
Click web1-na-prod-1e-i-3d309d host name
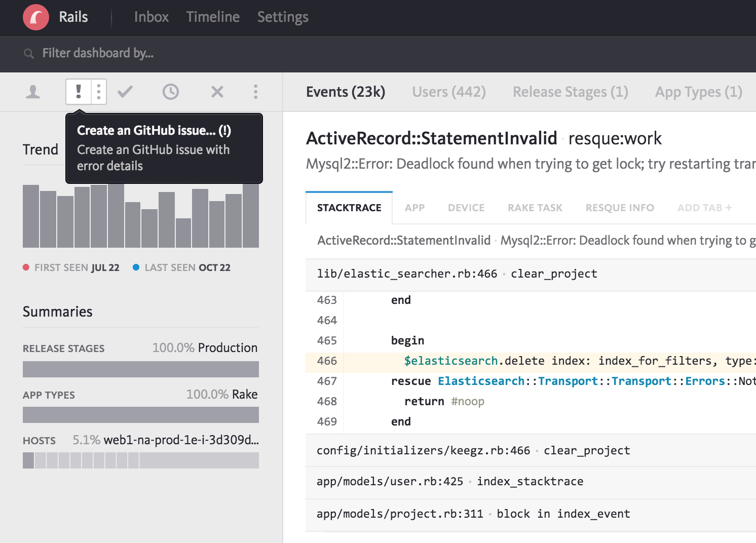(x=181, y=440)
